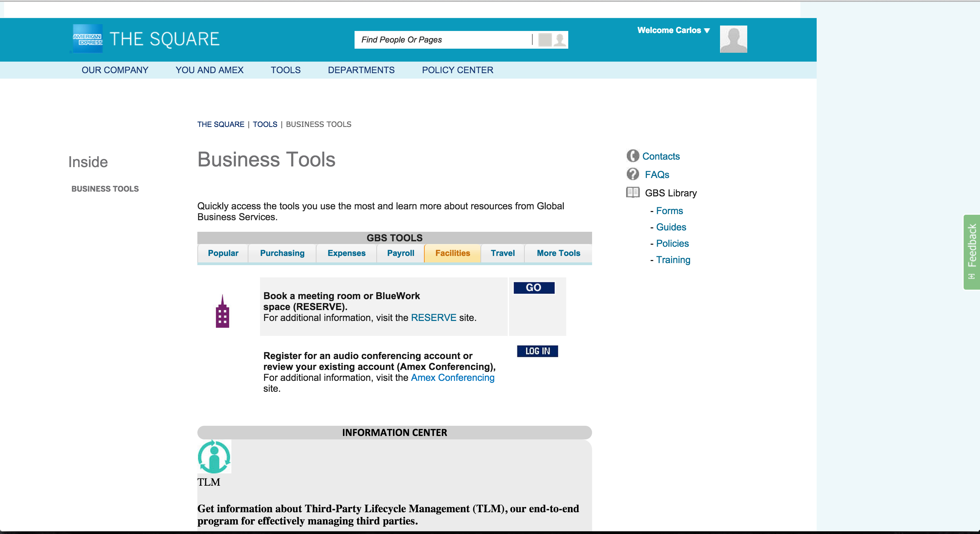Switch to the Popular tab

point(223,253)
